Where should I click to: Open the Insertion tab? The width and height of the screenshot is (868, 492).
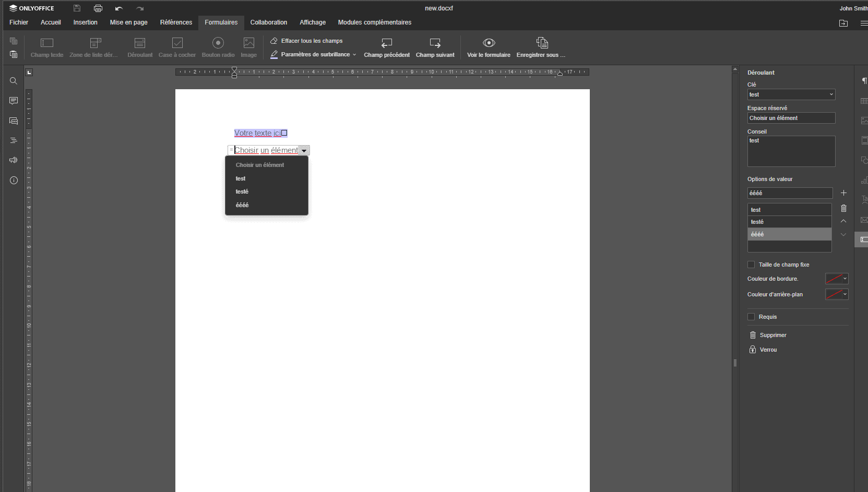click(x=85, y=22)
